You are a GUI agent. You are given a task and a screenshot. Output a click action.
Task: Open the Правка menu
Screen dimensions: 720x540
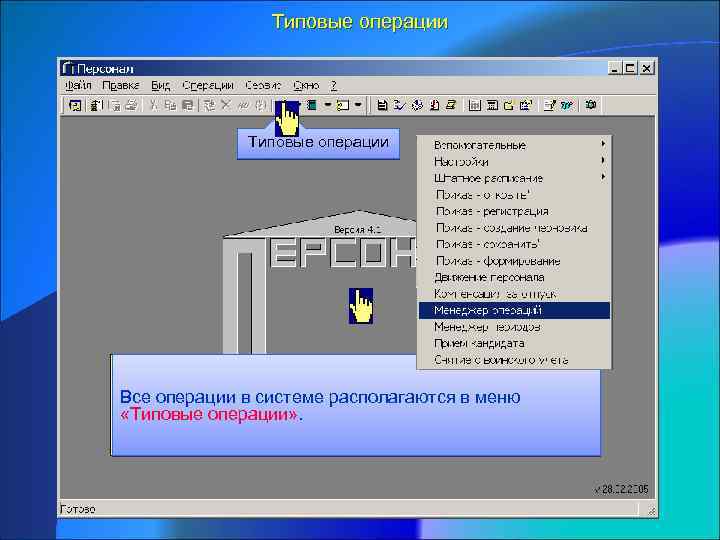tap(121, 85)
